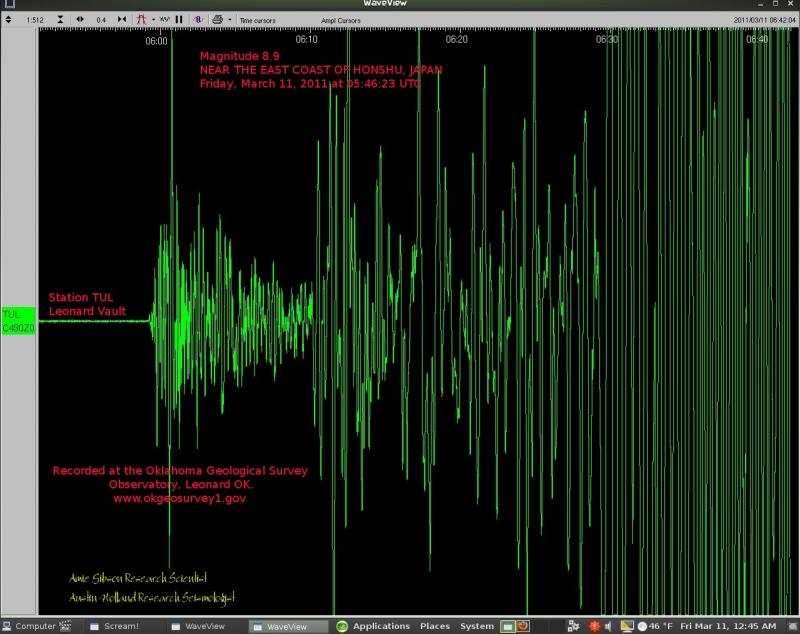Open the dropdown arrow beside the red waveform icon
This screenshot has height=634, width=800.
click(153, 19)
